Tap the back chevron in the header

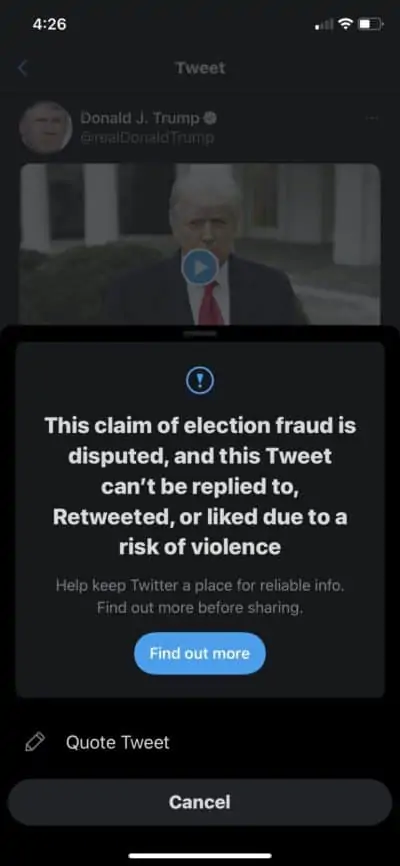point(22,68)
